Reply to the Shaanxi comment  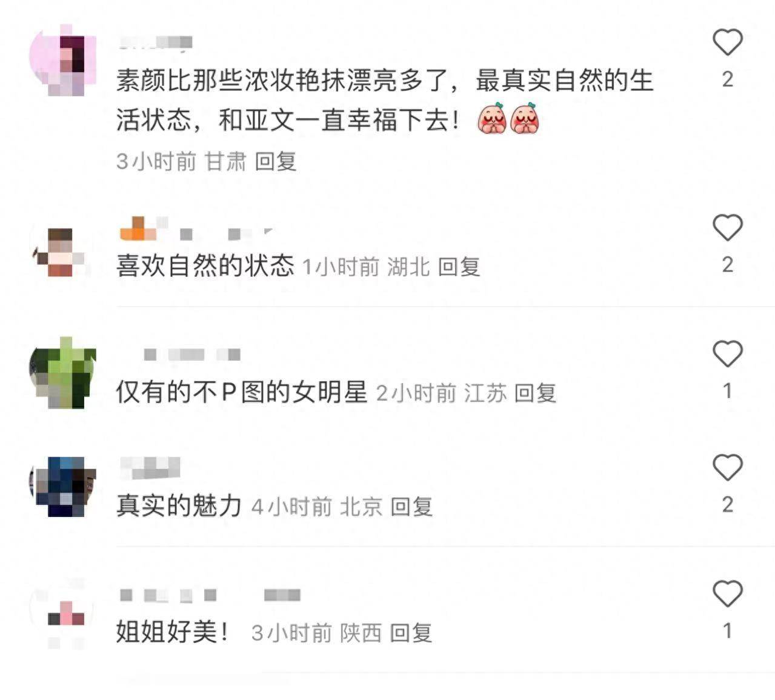coord(411,633)
